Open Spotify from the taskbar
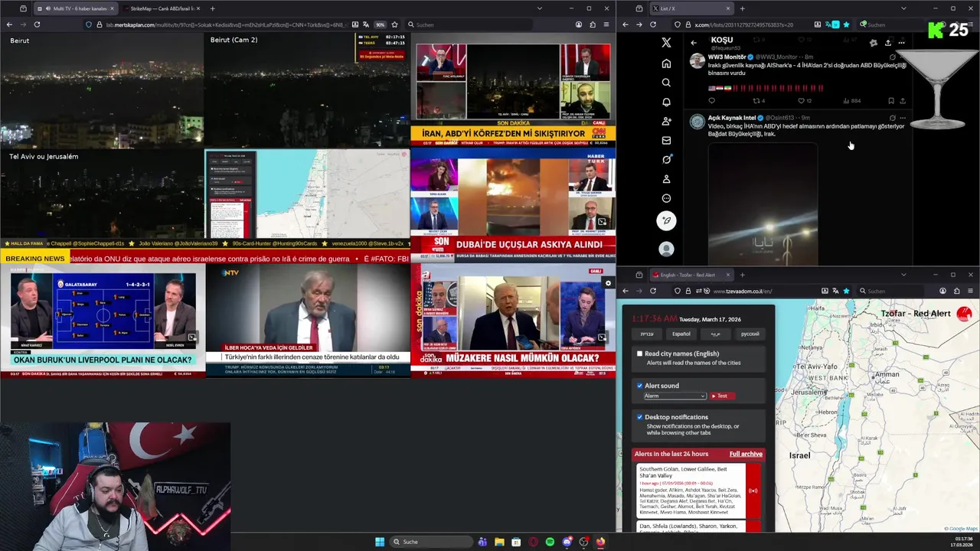Image resolution: width=980 pixels, height=551 pixels. coord(550,542)
